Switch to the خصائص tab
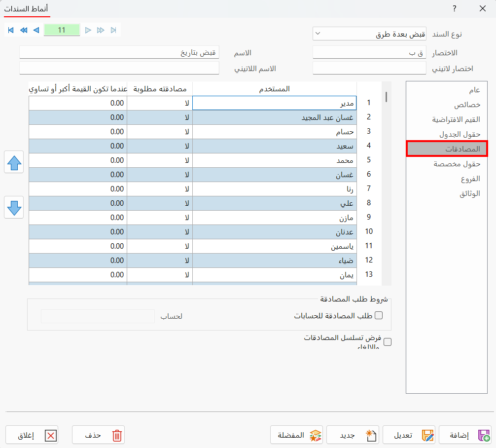496x448 pixels. (447, 105)
